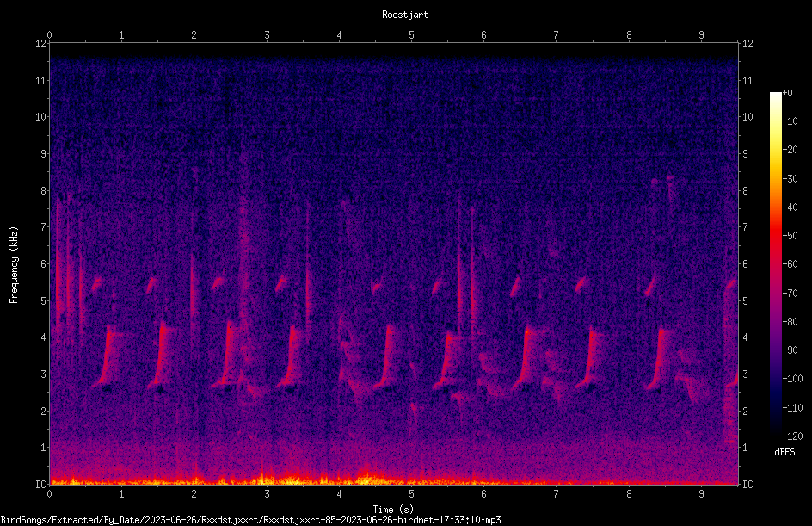The width and height of the screenshot is (812, 526).
Task: Click the "-10" color scale label
Action: [x=790, y=121]
